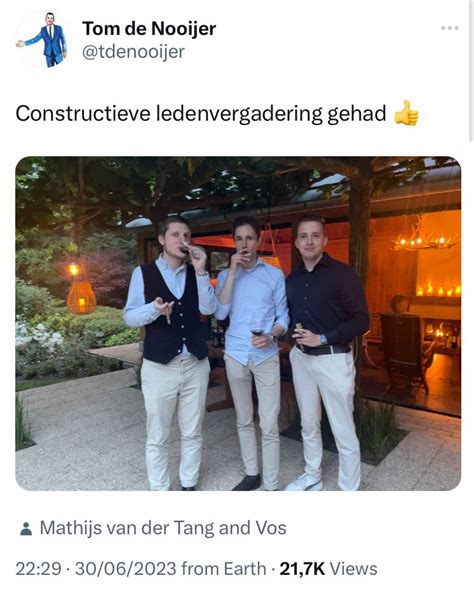Click the man wearing the dark vest
Image resolution: width=474 pixels, height=592 pixels.
click(172, 353)
